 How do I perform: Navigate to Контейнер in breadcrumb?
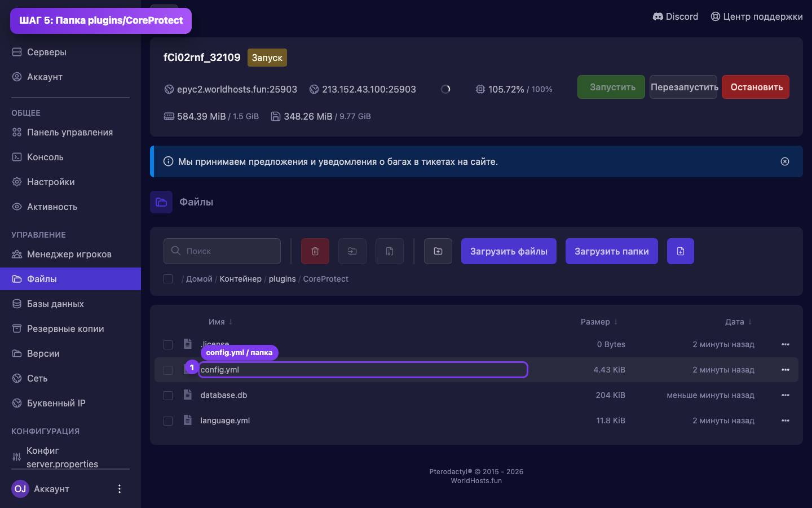[x=241, y=279]
